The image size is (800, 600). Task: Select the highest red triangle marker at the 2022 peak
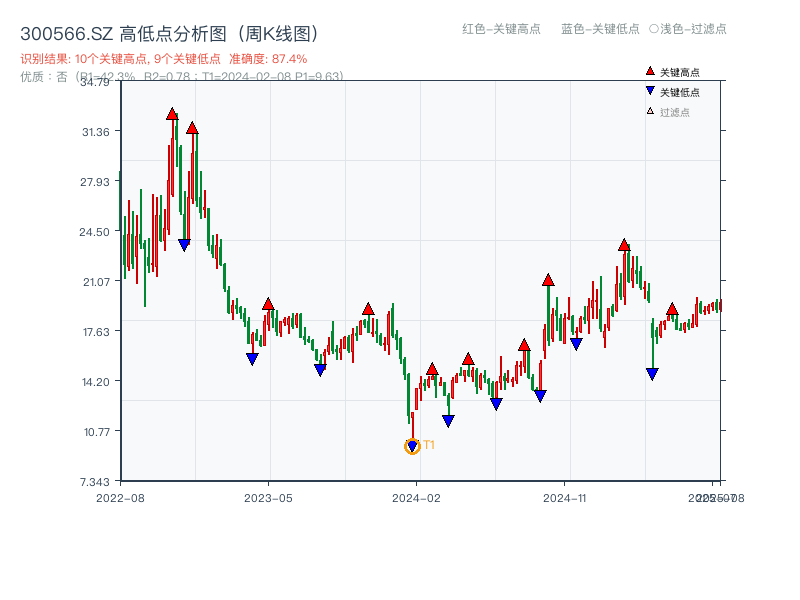(171, 115)
